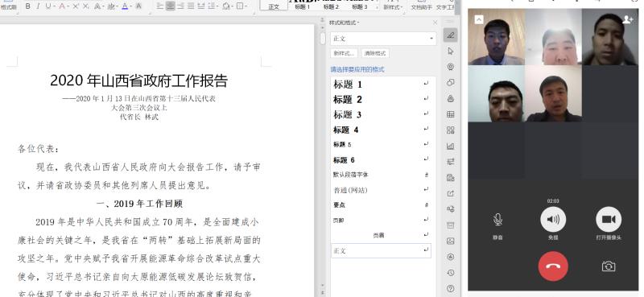
Task: Toggle the speaker 免提 button
Action: [553, 220]
